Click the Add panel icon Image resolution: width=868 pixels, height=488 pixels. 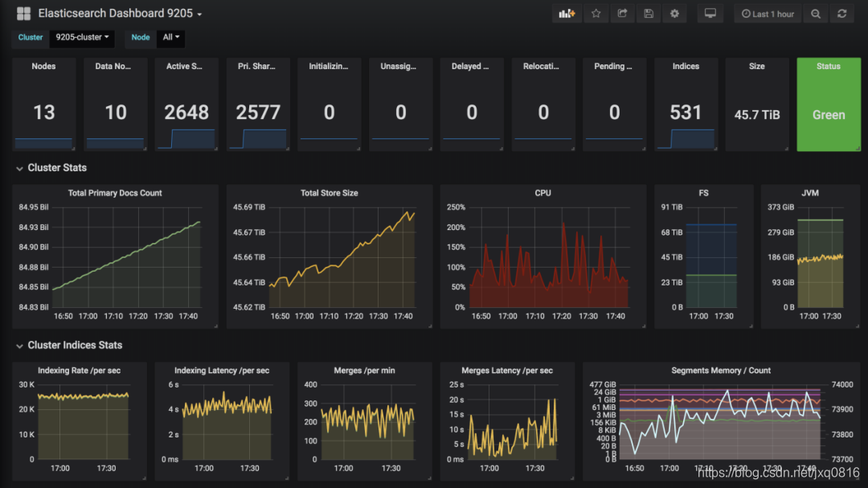click(567, 14)
